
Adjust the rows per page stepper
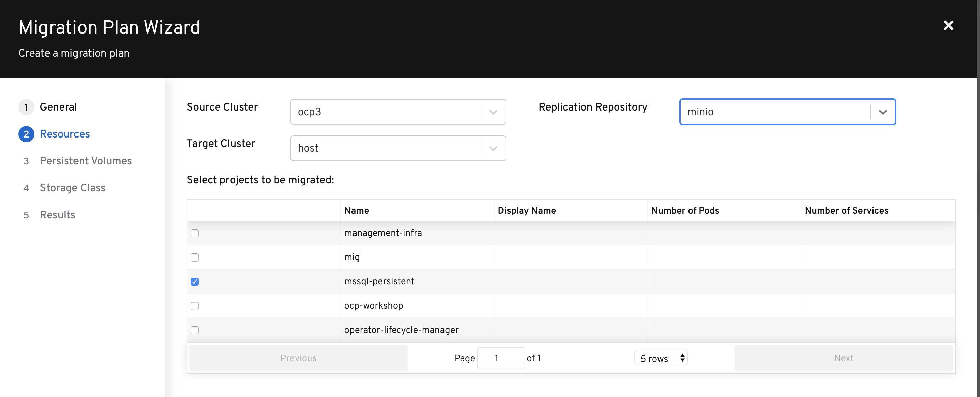pos(682,358)
